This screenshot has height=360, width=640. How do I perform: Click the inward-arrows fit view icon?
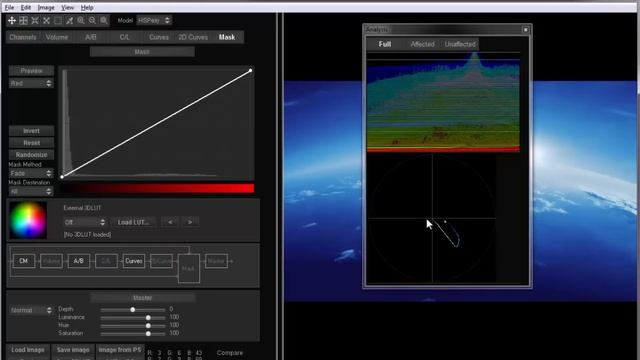coord(35,20)
